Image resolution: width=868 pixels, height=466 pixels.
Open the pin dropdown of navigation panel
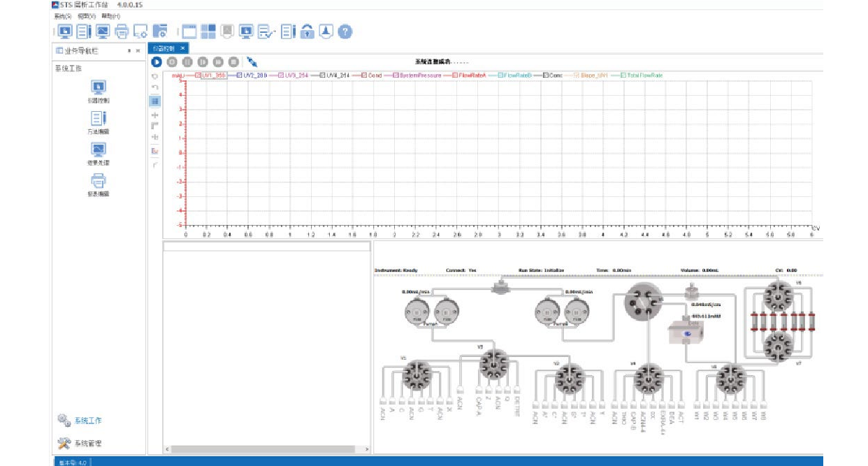coord(129,50)
